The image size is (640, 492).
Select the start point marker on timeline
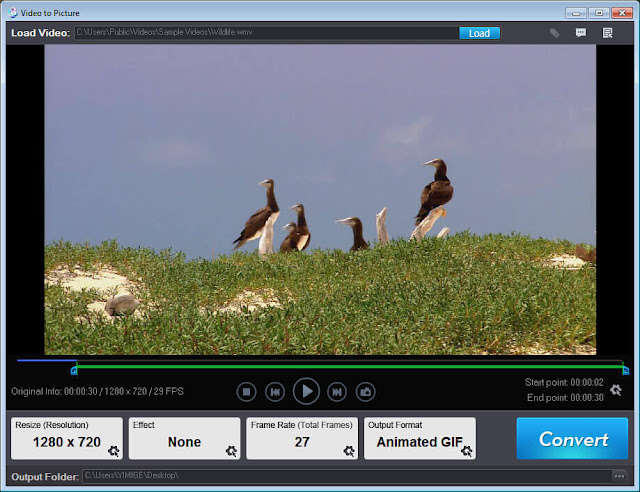pos(74,371)
